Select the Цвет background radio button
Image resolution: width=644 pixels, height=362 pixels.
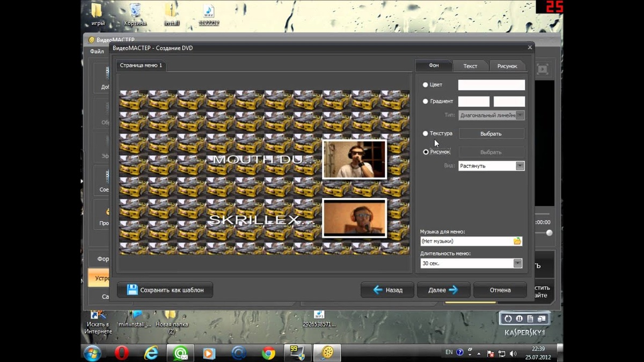(x=426, y=85)
